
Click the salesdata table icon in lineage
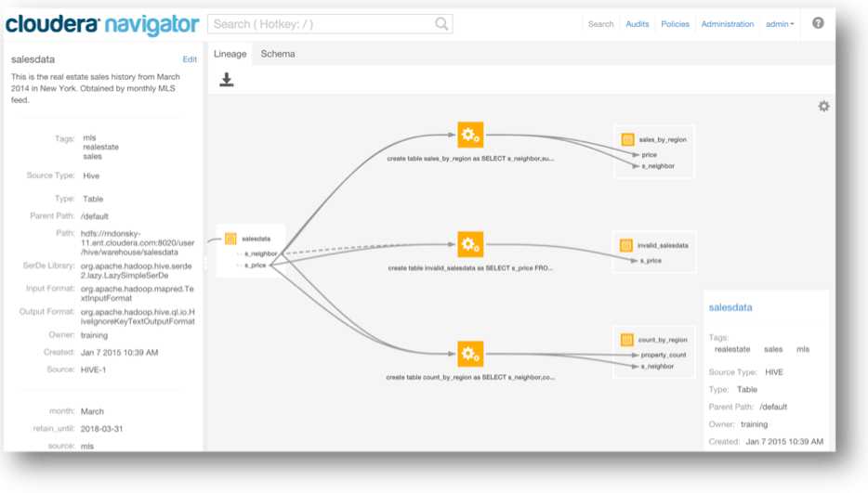pos(230,239)
